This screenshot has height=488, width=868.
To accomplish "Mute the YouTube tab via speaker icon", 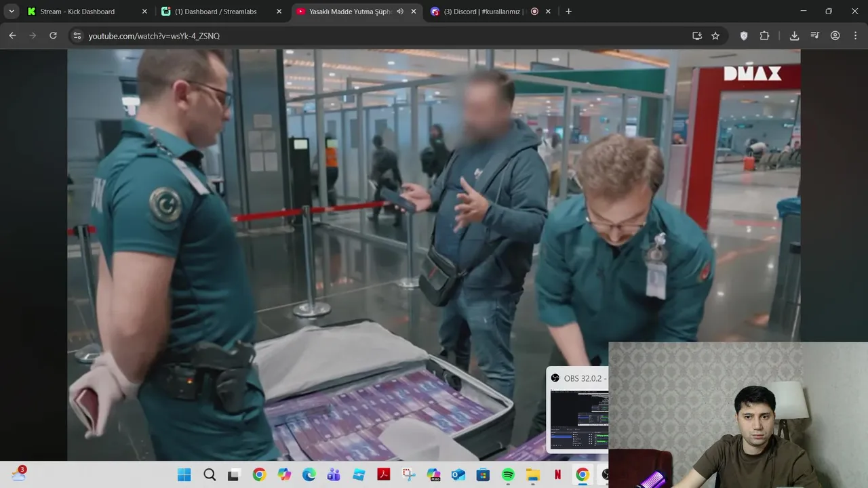I will tap(399, 12).
